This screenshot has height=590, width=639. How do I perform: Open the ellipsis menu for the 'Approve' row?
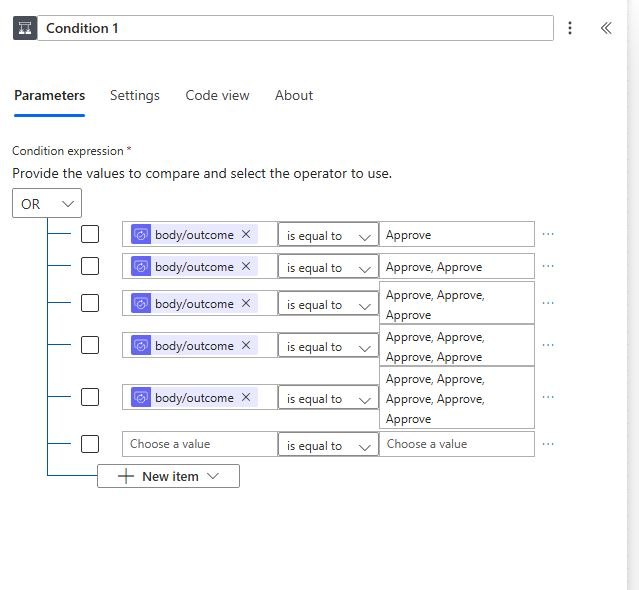point(548,234)
